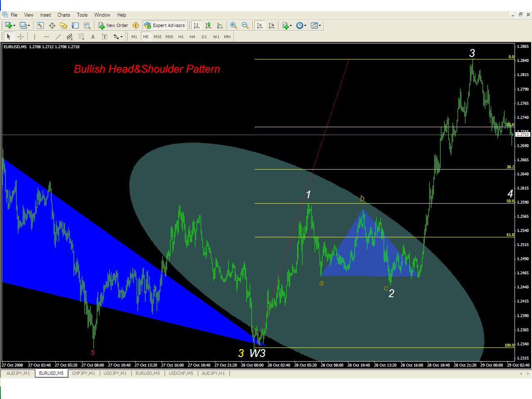The height and width of the screenshot is (399, 532).
Task: Select the Fibonacci retracement tool
Action: (x=81, y=37)
